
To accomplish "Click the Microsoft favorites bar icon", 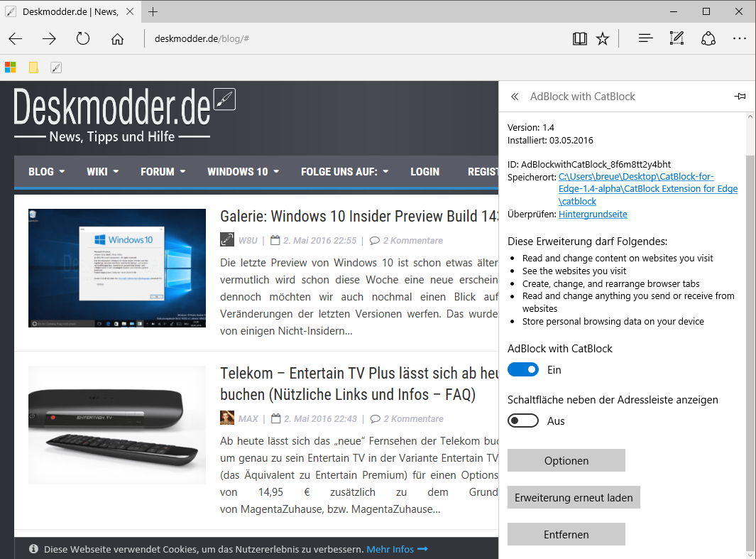I will (10, 67).
